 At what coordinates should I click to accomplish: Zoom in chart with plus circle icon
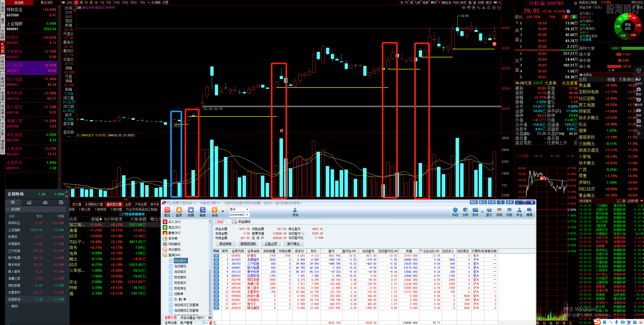[x=494, y=8]
